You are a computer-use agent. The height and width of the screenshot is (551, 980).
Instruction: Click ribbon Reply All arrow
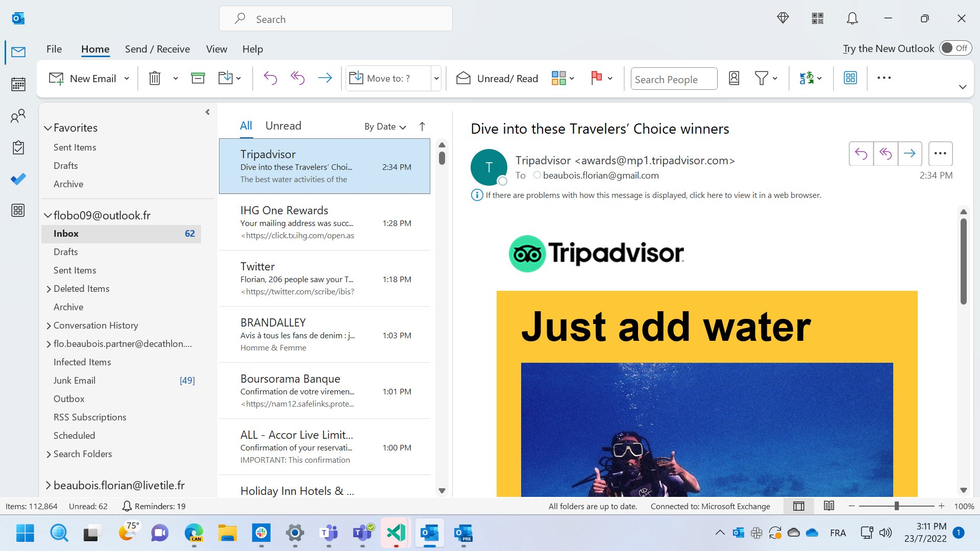(298, 78)
